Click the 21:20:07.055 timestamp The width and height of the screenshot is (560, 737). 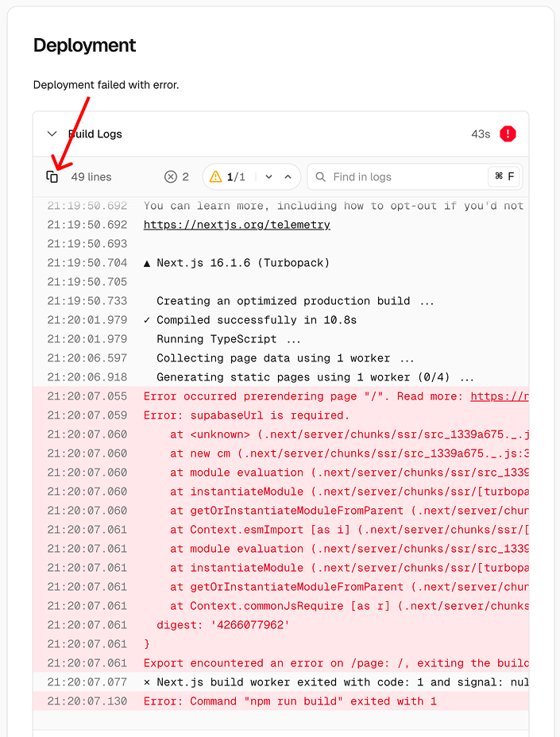87,396
